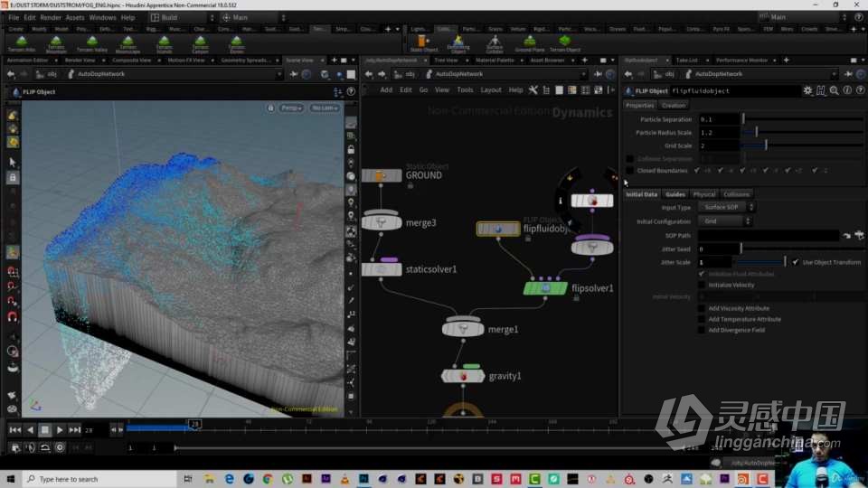Select the Static Object shelf tool
The width and height of the screenshot is (868, 488).
(x=423, y=43)
